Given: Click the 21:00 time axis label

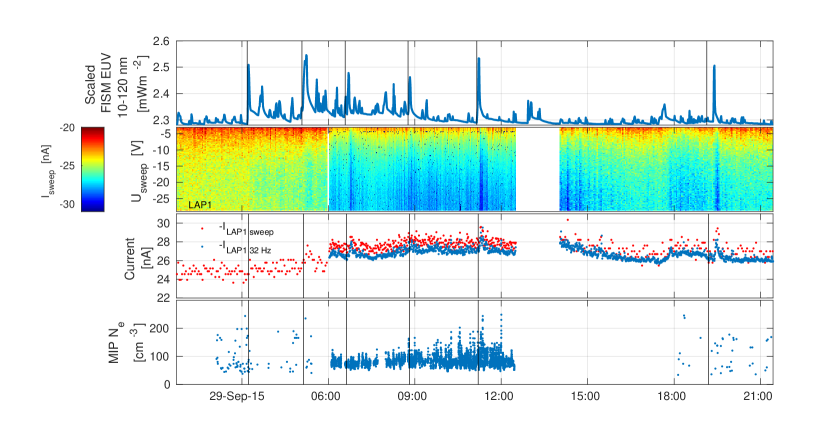Looking at the screenshot, I should pyautogui.click(x=758, y=396).
